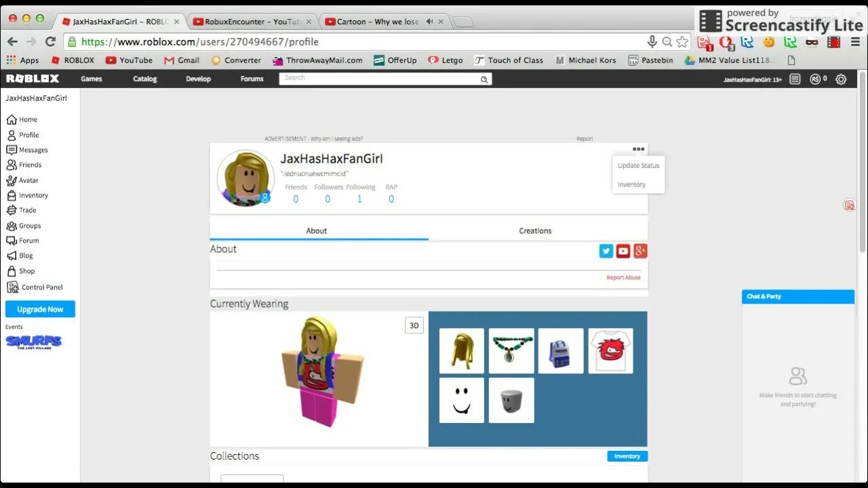
Task: Open the Apps bookmarks grid icon
Action: 12,60
